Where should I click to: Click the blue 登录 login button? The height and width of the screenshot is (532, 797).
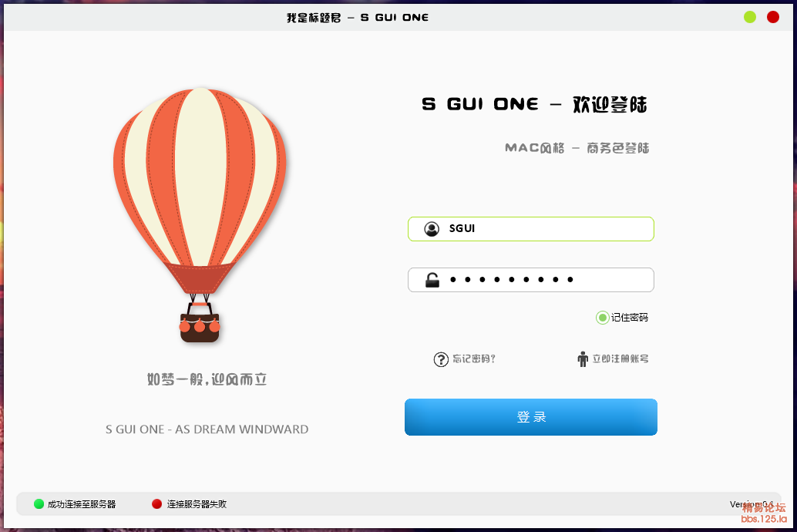pyautogui.click(x=530, y=417)
